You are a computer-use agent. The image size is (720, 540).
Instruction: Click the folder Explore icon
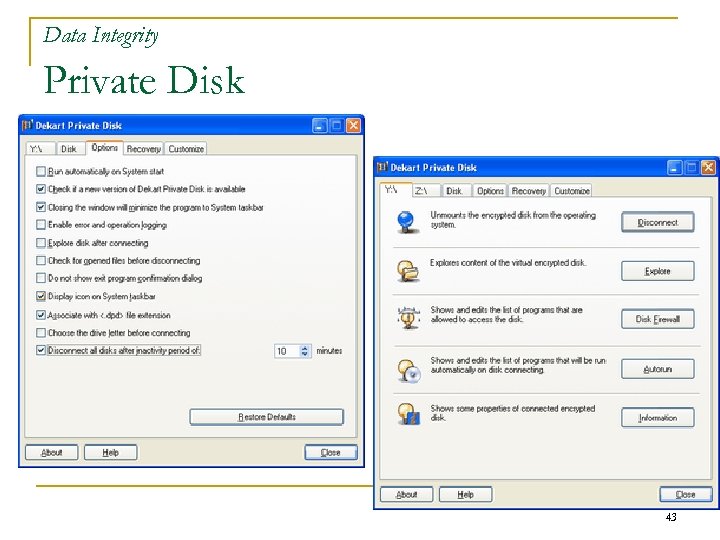[x=408, y=270]
